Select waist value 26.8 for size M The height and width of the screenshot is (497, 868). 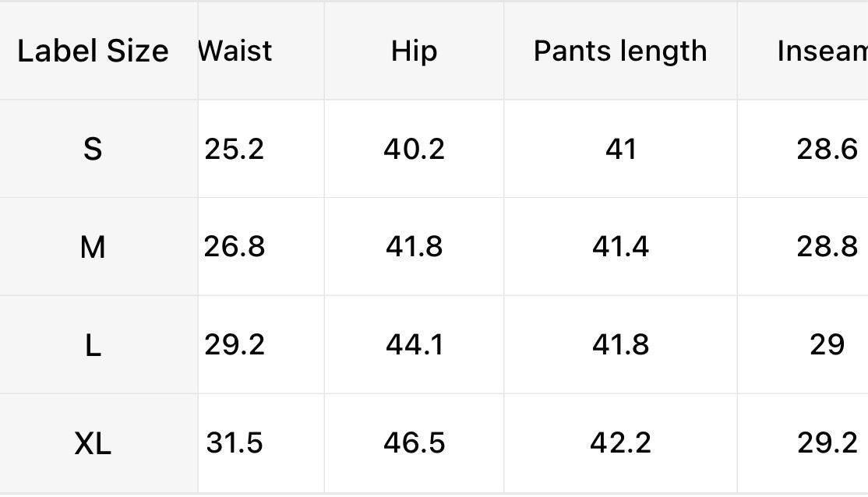tap(235, 247)
